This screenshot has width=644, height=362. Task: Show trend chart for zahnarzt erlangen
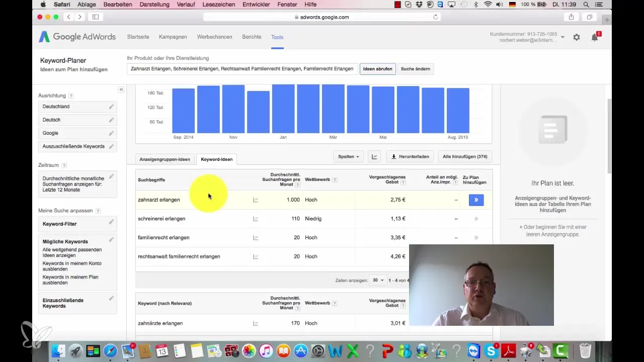click(x=256, y=200)
